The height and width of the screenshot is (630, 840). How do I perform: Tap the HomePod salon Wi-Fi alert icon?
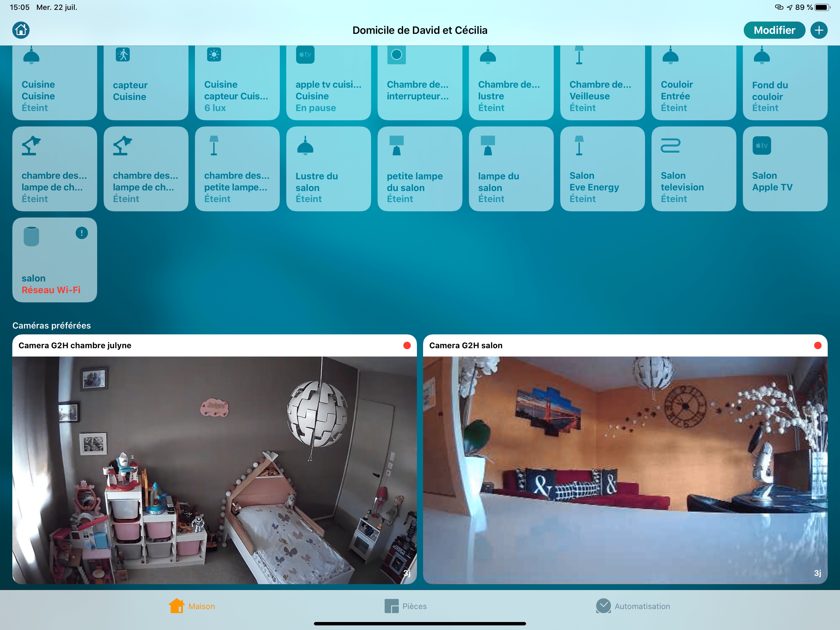click(x=82, y=233)
